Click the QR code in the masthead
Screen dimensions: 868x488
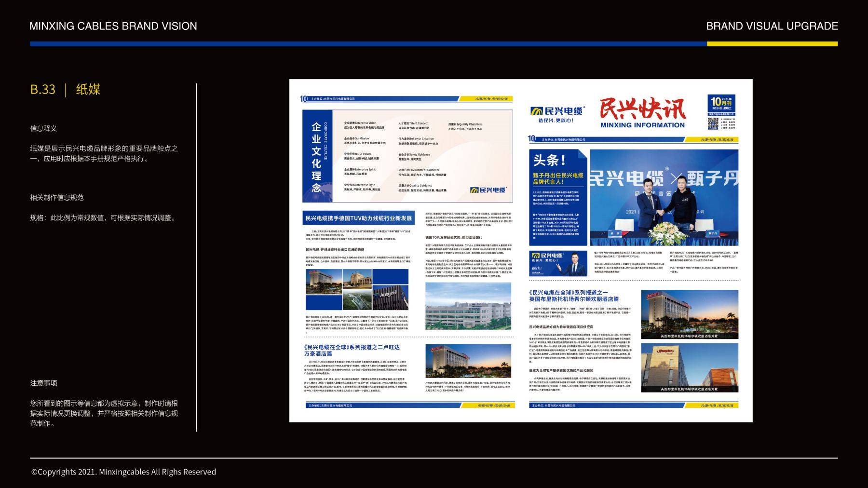tap(714, 122)
